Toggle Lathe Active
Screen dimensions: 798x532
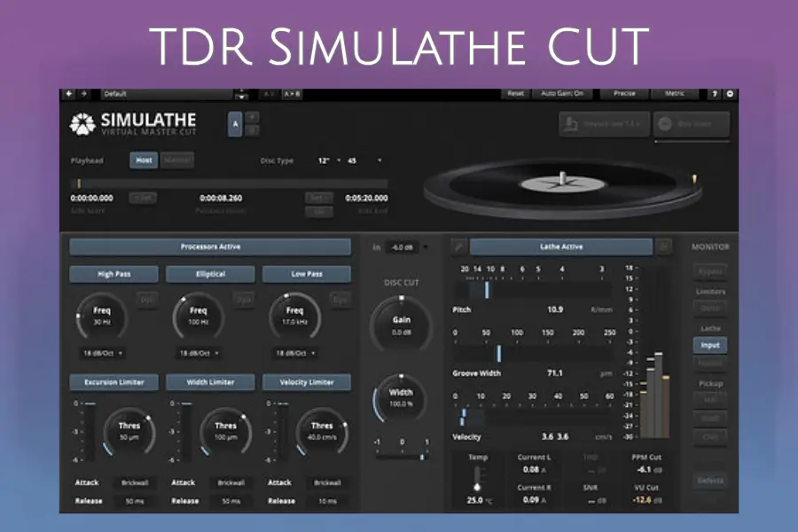(x=561, y=246)
